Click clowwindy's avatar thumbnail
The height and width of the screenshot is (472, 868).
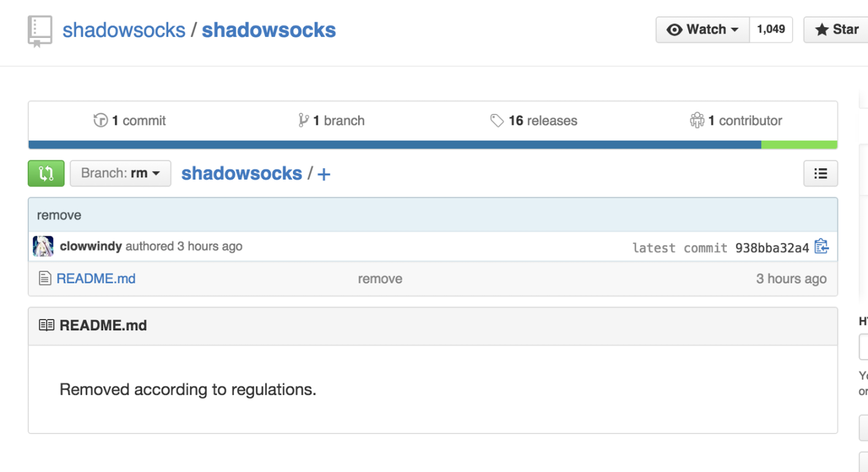click(43, 246)
